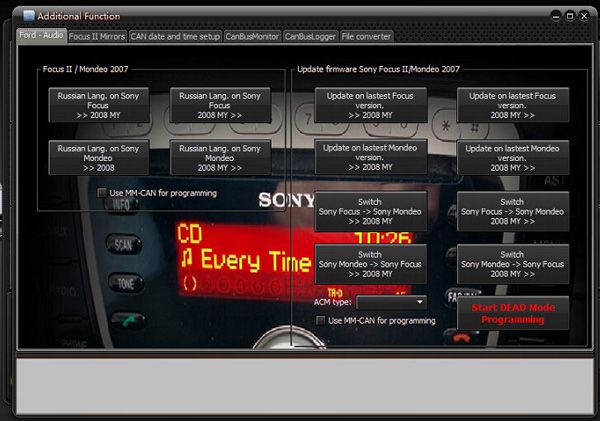Tick Use MM-CAN checkbox under ACM type
This screenshot has width=600, height=421.
coord(320,320)
